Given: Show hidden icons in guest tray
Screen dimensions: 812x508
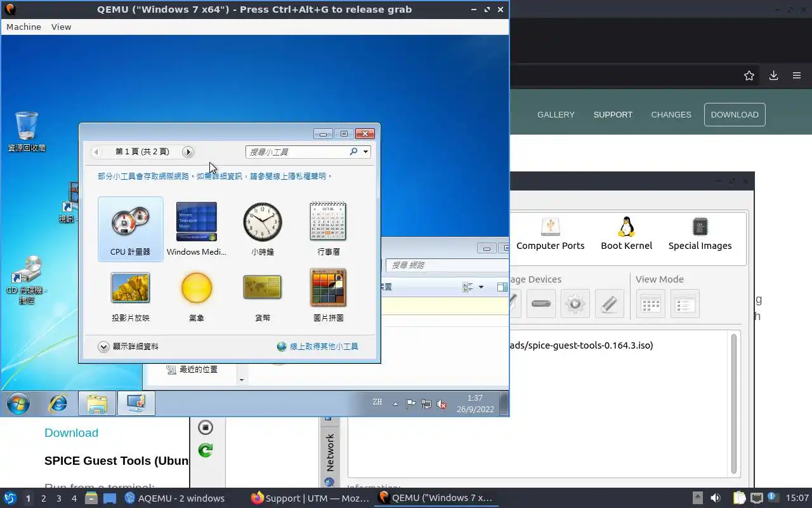Looking at the screenshot, I should (x=395, y=404).
